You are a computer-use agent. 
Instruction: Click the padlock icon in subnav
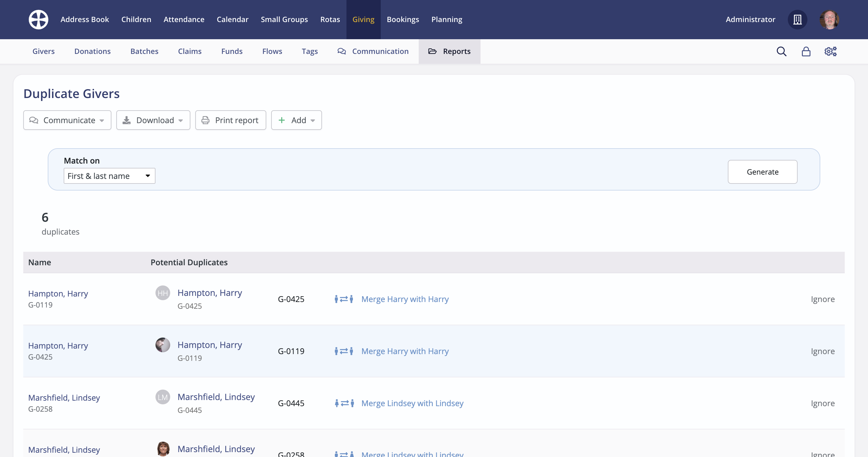click(806, 51)
